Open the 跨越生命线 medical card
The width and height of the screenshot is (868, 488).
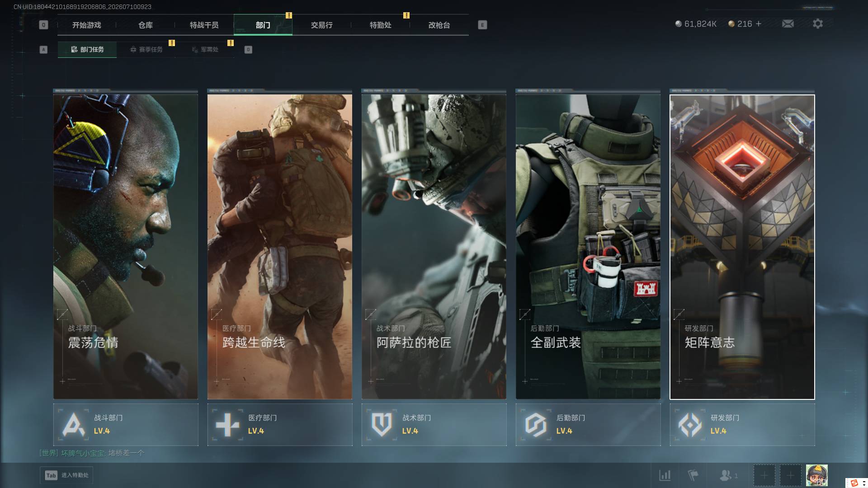280,247
